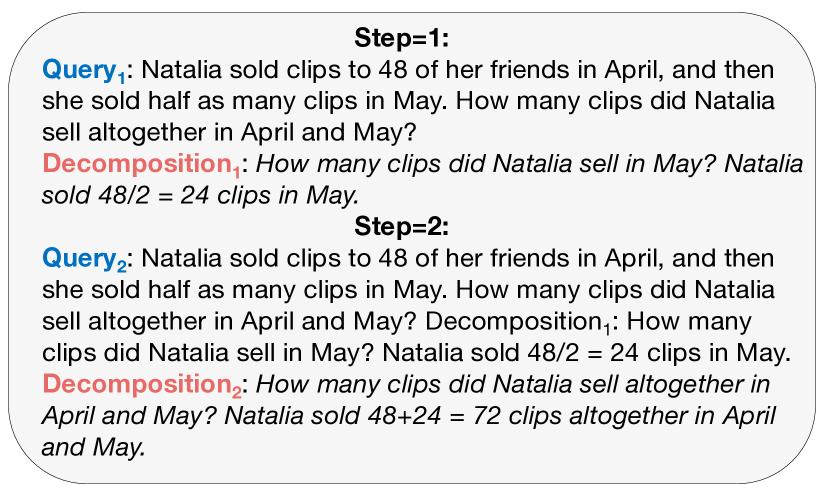Click the Step=1 heading

402,38
